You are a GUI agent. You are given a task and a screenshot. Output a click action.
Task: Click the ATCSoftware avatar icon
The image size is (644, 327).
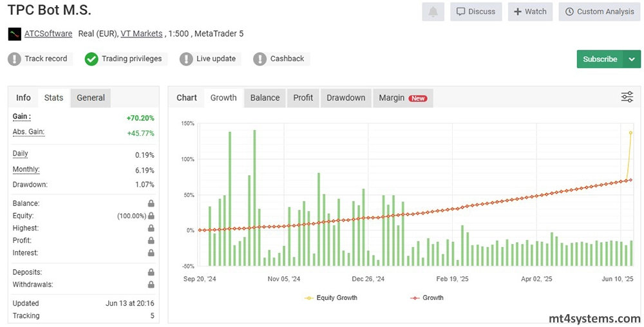[x=14, y=33]
